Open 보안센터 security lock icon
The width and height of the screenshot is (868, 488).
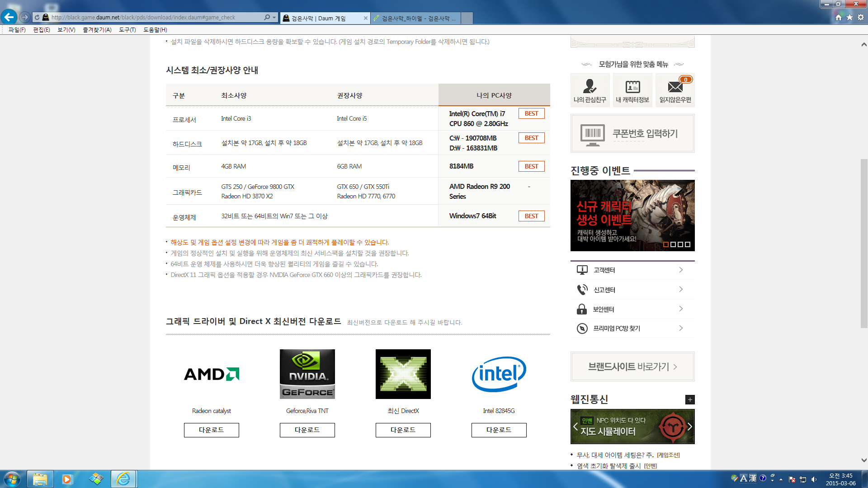(582, 309)
